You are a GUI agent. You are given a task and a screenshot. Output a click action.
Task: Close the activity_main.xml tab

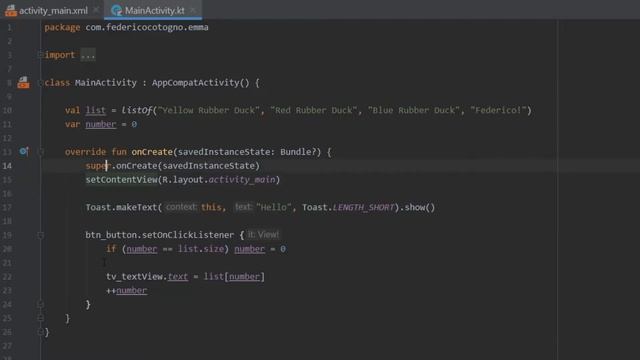(x=96, y=10)
